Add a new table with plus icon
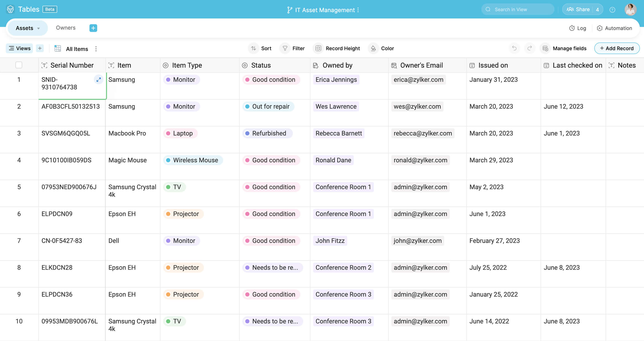 (93, 28)
